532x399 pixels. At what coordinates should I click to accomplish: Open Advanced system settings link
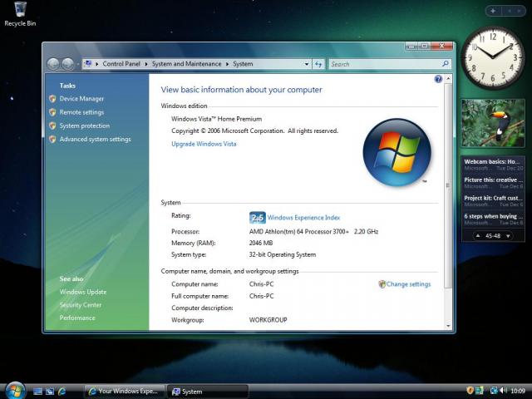coord(95,139)
